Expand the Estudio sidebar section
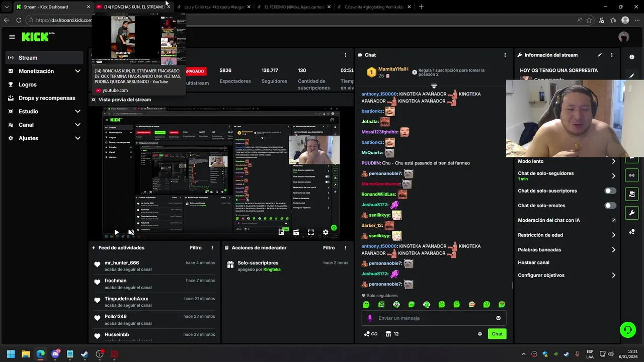The height and width of the screenshot is (362, 644). (45, 111)
